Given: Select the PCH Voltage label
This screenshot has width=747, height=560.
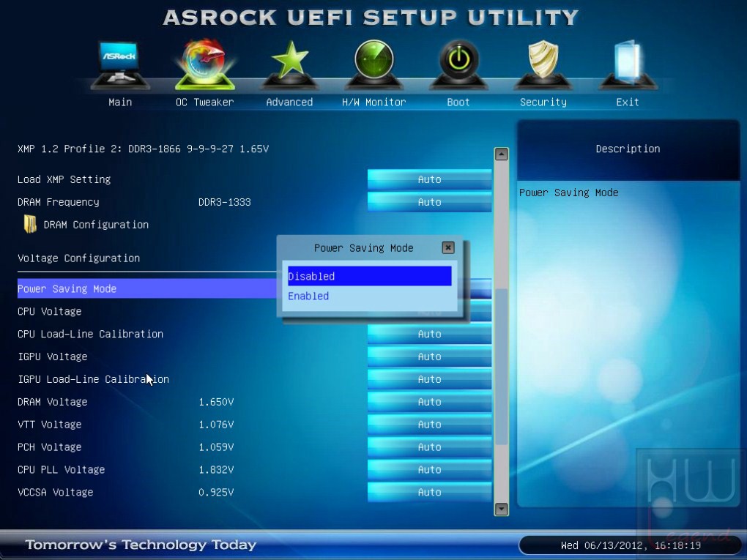Looking at the screenshot, I should tap(50, 447).
